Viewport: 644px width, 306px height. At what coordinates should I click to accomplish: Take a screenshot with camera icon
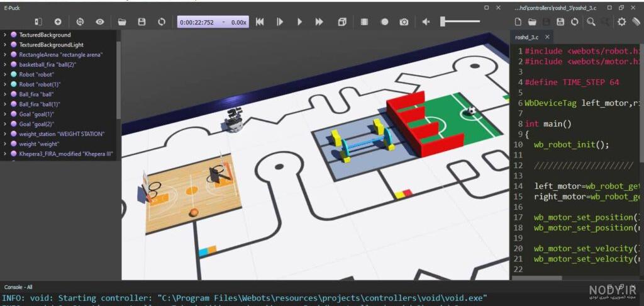(x=404, y=22)
